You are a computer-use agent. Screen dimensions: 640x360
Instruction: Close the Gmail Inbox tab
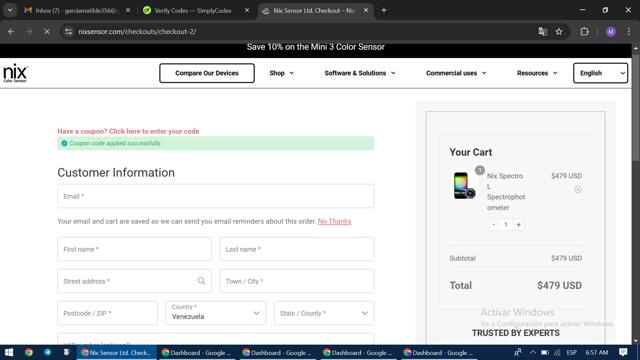tap(128, 11)
